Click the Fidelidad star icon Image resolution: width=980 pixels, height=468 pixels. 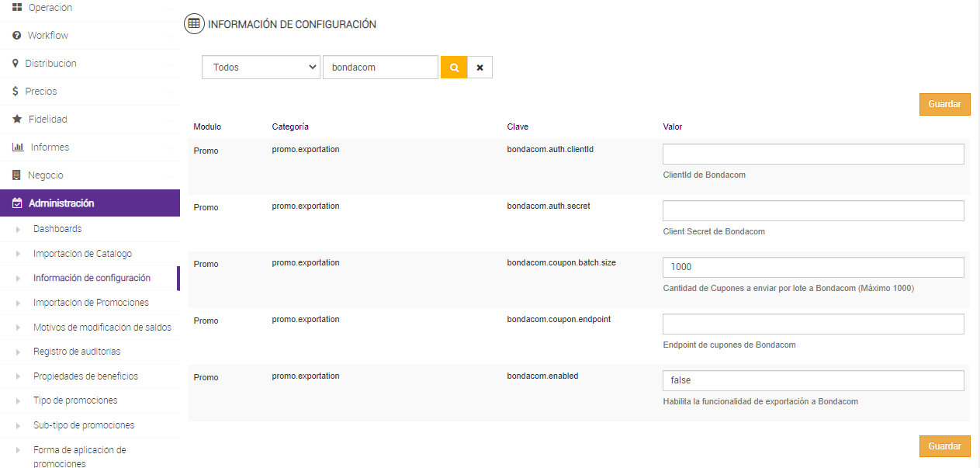click(16, 120)
